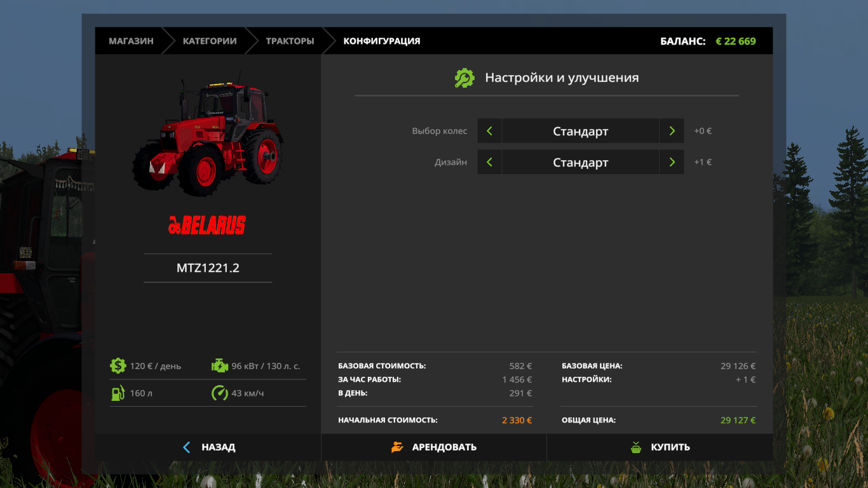This screenshot has height=488, width=868.
Task: Click the 96 кВт / 130 л. с. value
Action: [266, 366]
